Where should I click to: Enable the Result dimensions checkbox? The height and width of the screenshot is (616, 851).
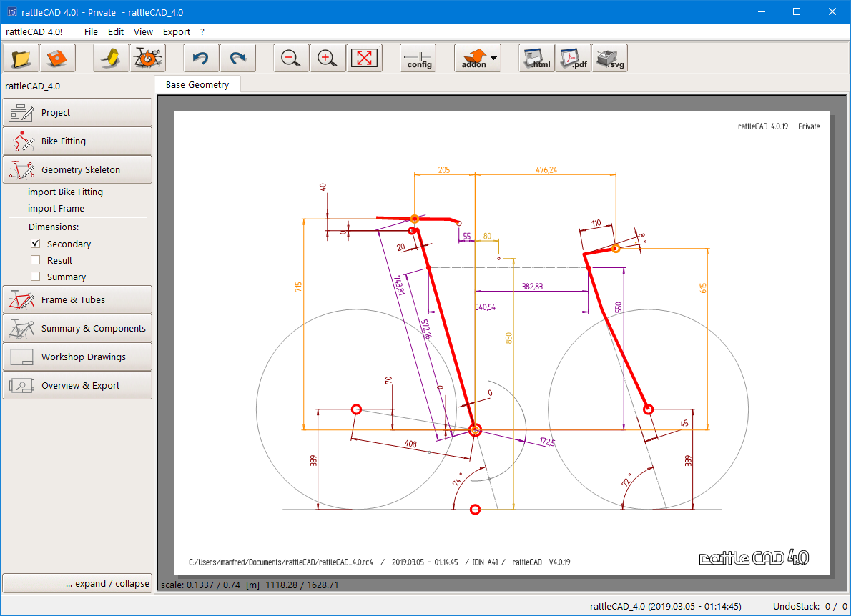tap(36, 259)
